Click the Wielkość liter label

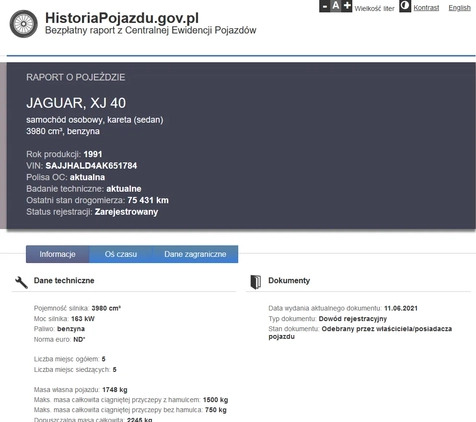(374, 9)
